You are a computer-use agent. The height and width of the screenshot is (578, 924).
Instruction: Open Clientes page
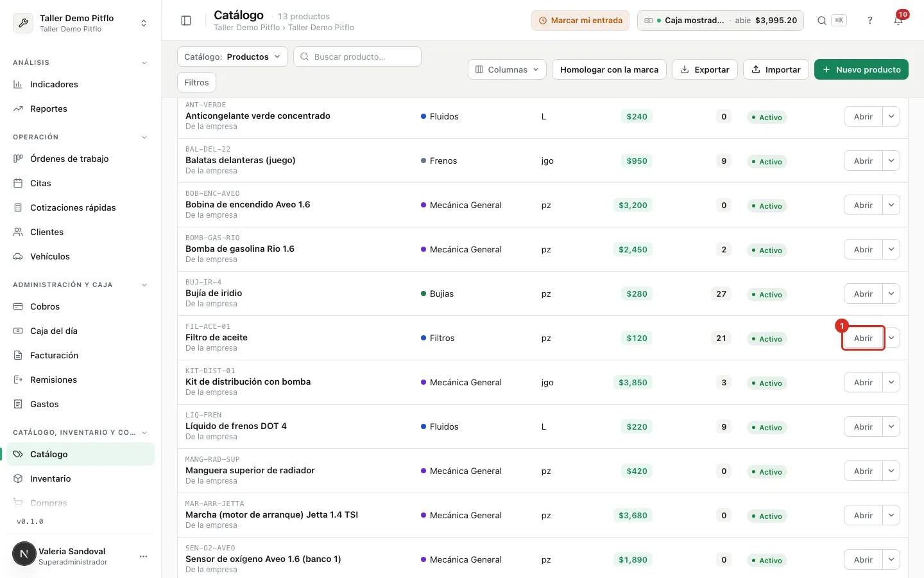pyautogui.click(x=80, y=232)
